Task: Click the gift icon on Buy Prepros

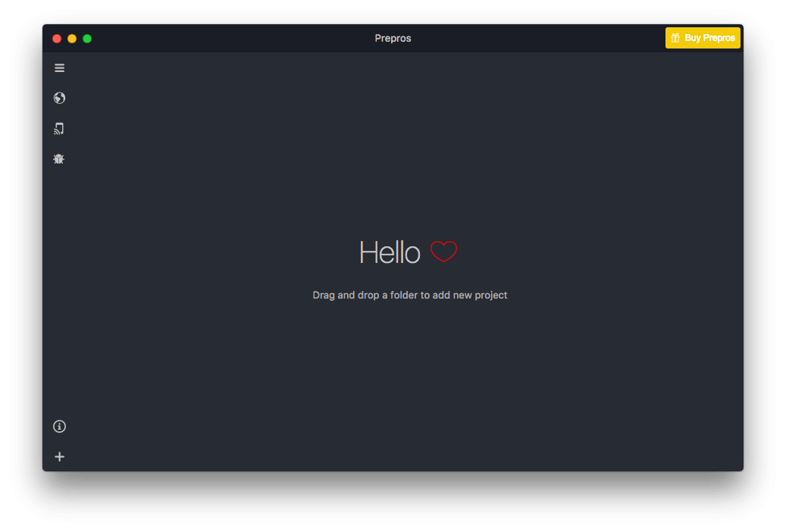Action: (x=675, y=38)
